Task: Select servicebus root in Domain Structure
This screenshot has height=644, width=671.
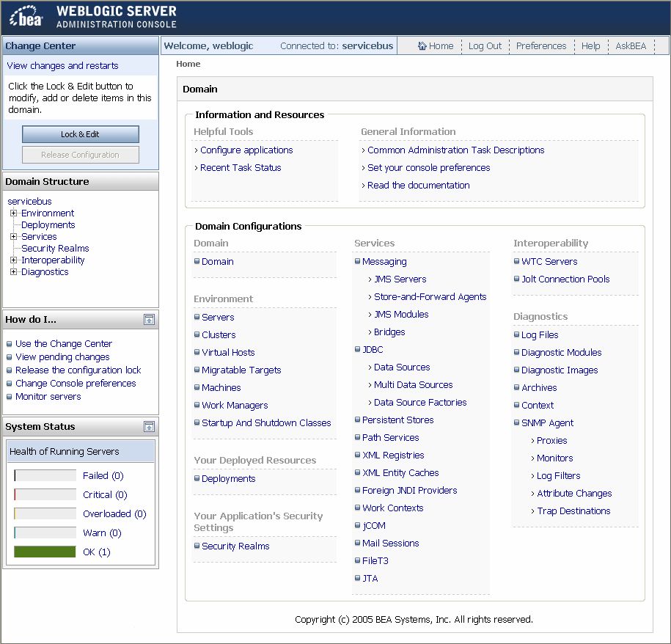Action: tap(29, 202)
